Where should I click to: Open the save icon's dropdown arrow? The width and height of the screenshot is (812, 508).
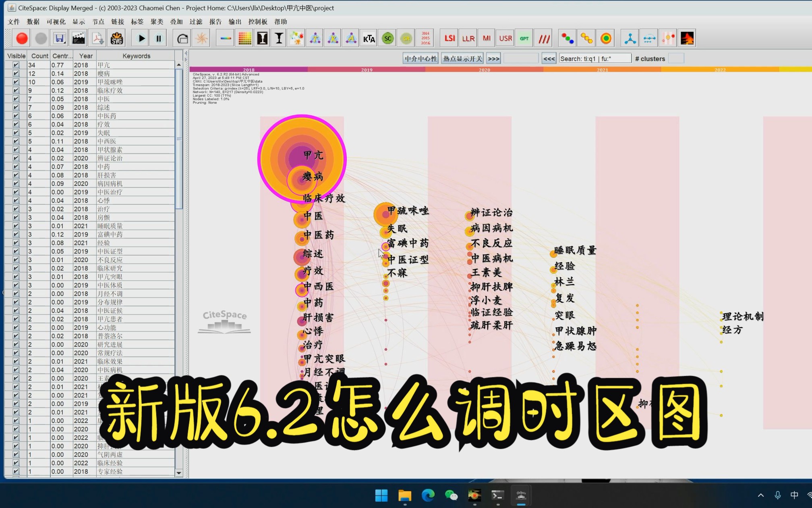click(64, 43)
